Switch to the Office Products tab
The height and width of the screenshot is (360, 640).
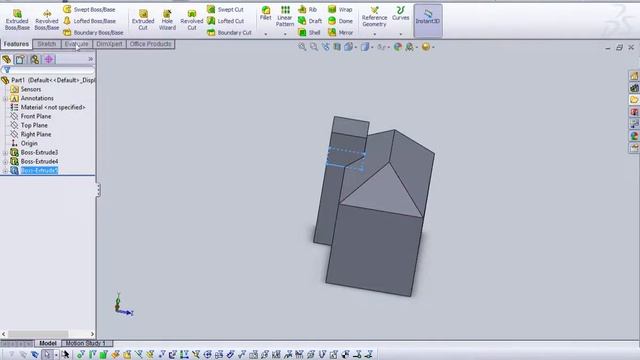click(151, 44)
